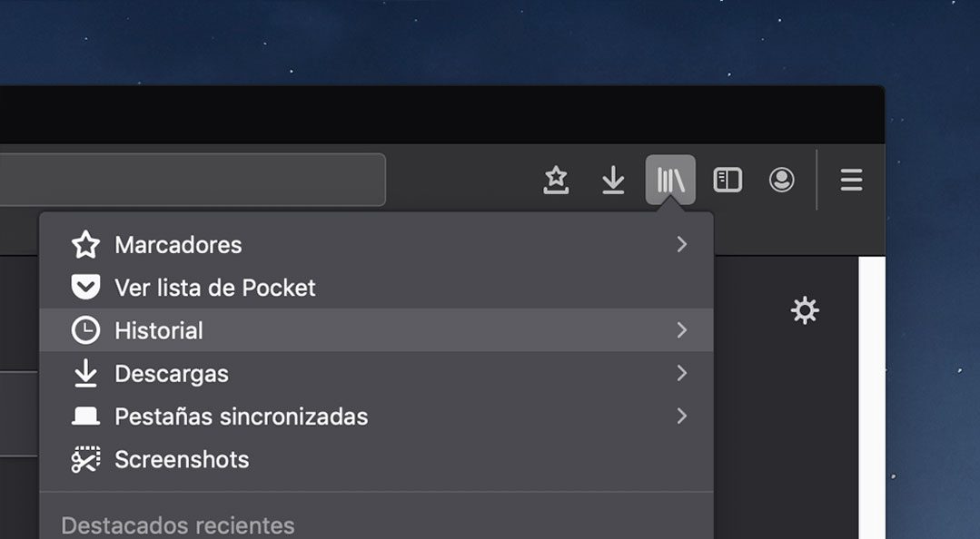This screenshot has height=539, width=980.
Task: Open the Library toolbar icon
Action: (669, 179)
